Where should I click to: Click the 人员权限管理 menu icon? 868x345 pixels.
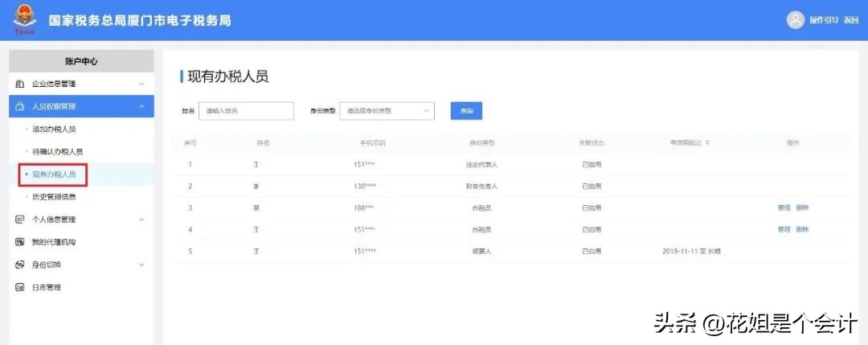point(20,106)
